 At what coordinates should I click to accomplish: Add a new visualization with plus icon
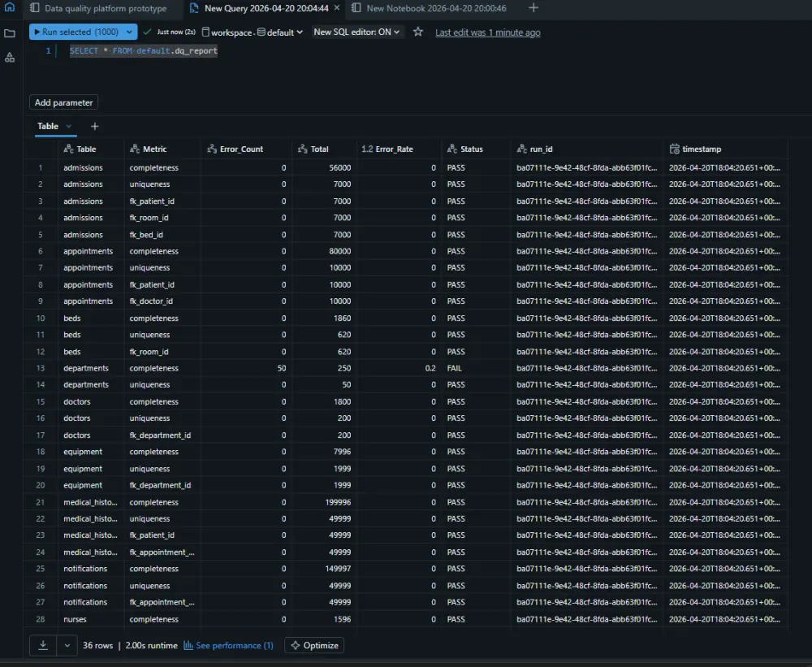tap(94, 127)
